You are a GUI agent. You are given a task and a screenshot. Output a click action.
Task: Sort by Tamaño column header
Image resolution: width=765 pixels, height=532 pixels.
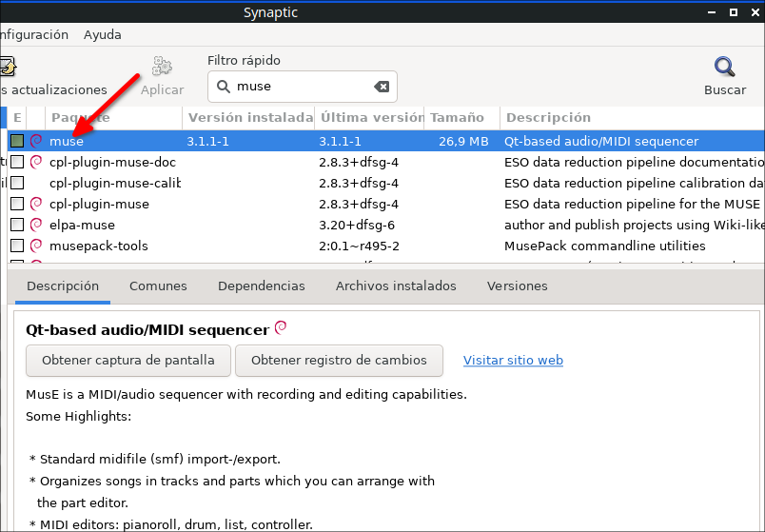(462, 118)
